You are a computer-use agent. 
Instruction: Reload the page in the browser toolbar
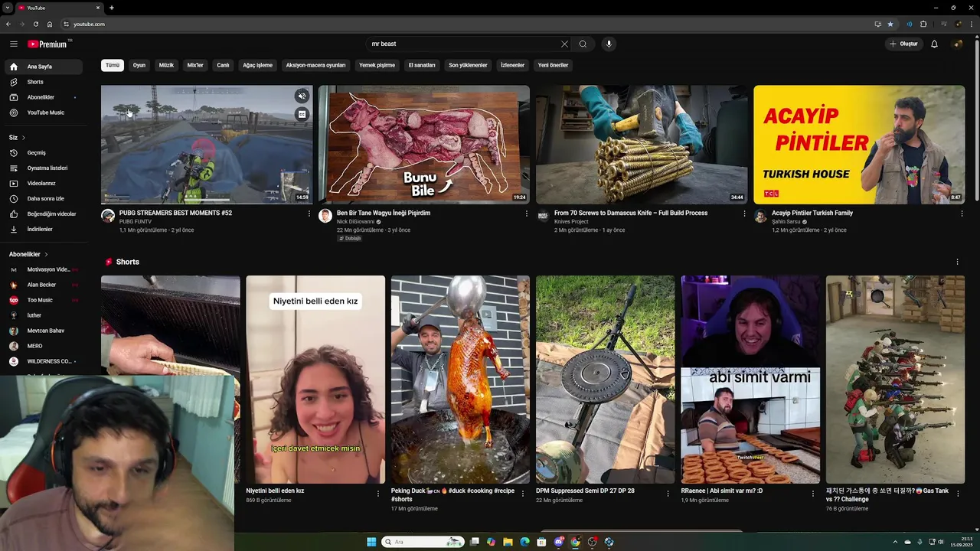35,24
